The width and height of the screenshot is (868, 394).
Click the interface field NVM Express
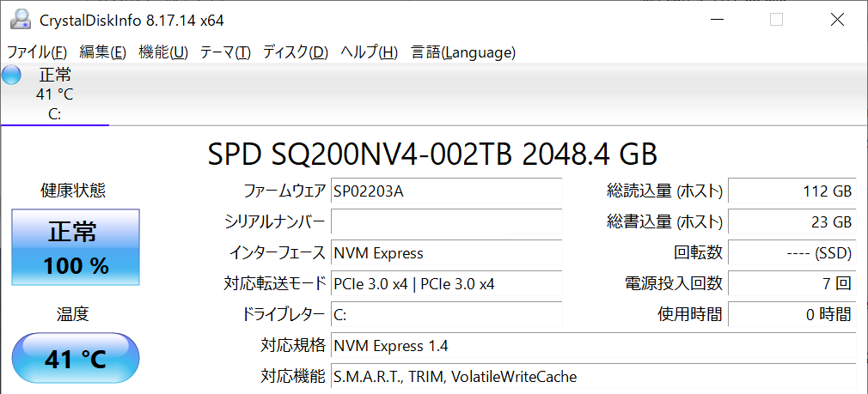pos(446,253)
